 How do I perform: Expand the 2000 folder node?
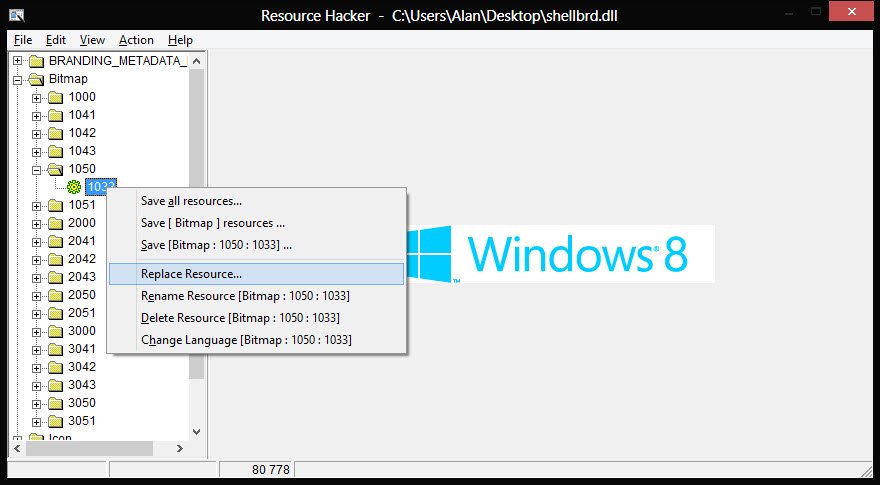click(x=36, y=224)
